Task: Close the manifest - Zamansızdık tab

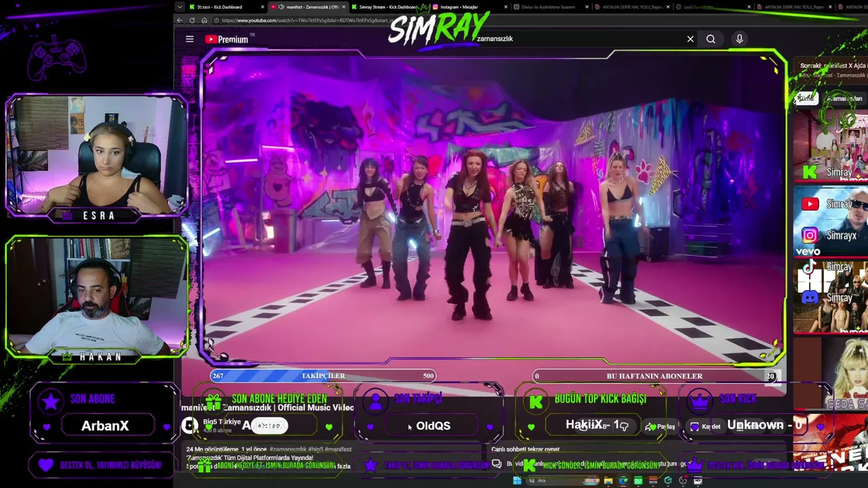Action: pos(344,7)
